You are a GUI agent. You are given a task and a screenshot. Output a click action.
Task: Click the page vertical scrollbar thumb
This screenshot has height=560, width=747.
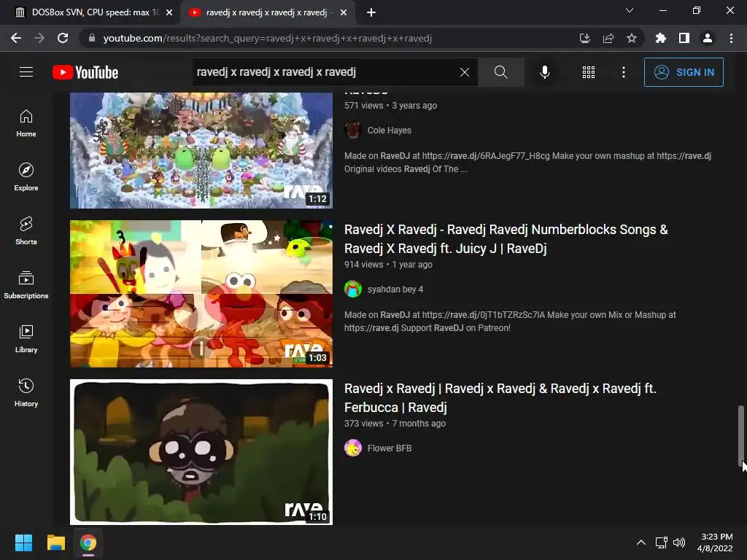(x=741, y=436)
